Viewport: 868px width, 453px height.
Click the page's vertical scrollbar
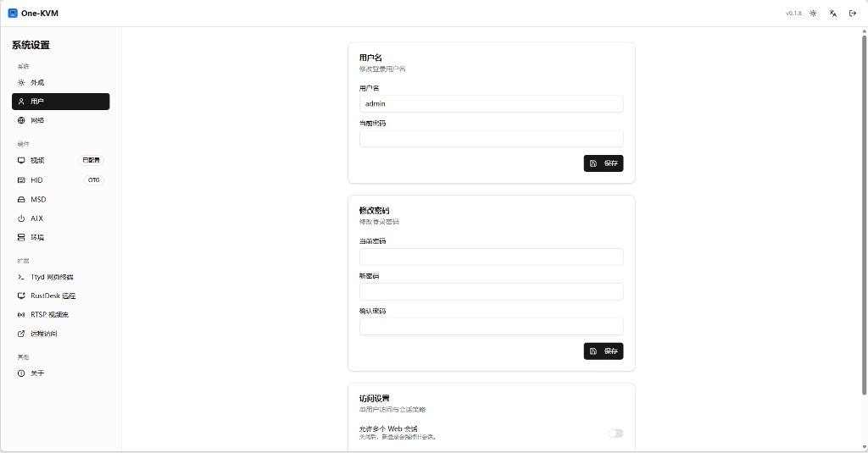click(x=863, y=212)
